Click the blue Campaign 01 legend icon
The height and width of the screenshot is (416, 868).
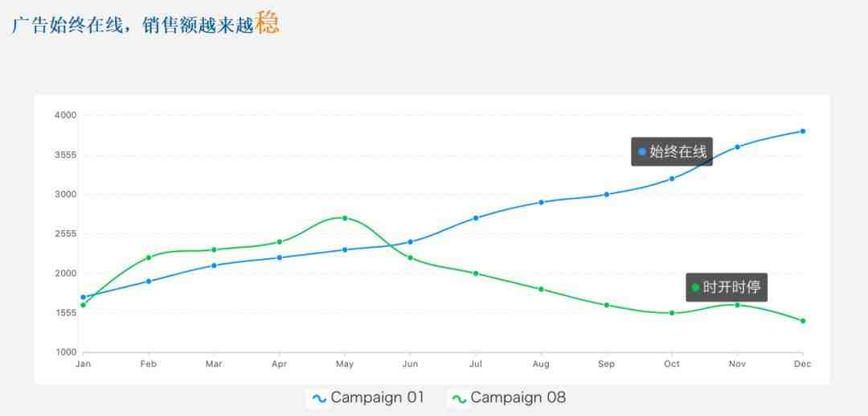(x=319, y=398)
